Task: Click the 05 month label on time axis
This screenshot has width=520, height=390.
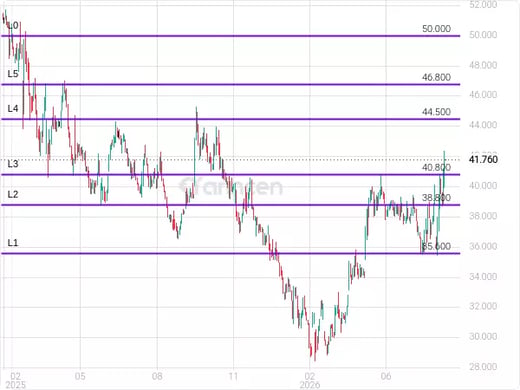Action: (x=80, y=376)
